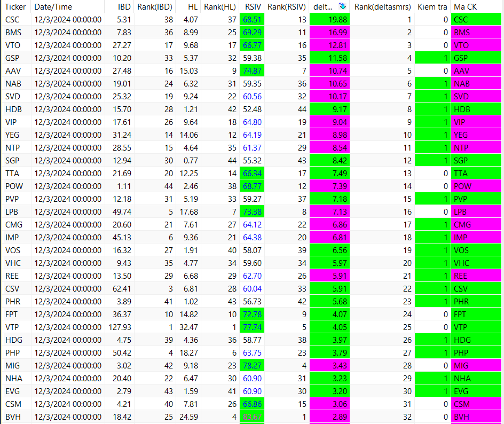This screenshot has height=424, width=504.
Task: Sort by the Rank(deltasmrs) column header
Action: coord(382,7)
